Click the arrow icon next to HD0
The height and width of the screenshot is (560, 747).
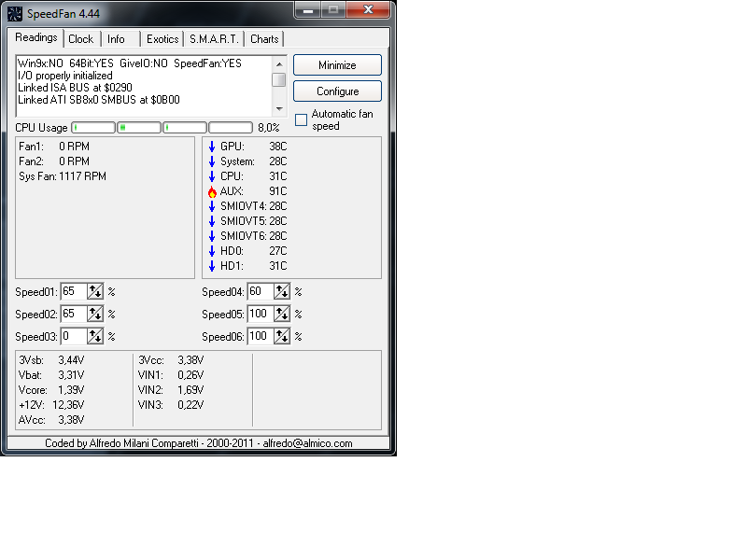(x=212, y=251)
